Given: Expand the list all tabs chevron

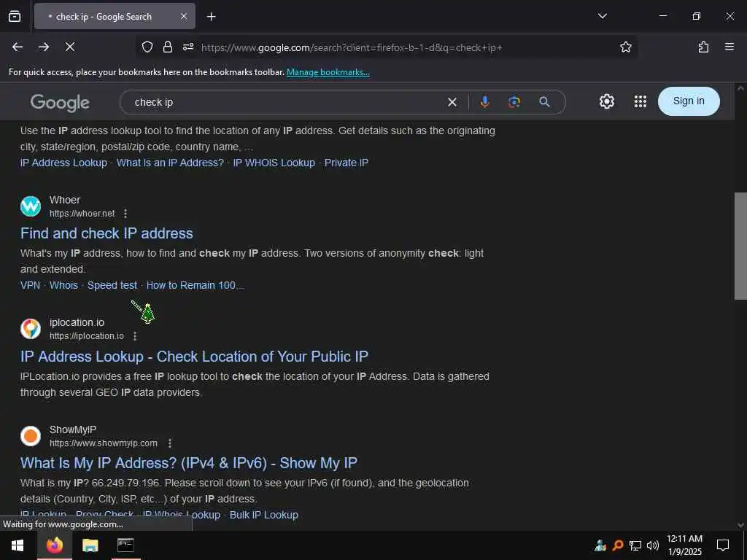Looking at the screenshot, I should pos(602,16).
